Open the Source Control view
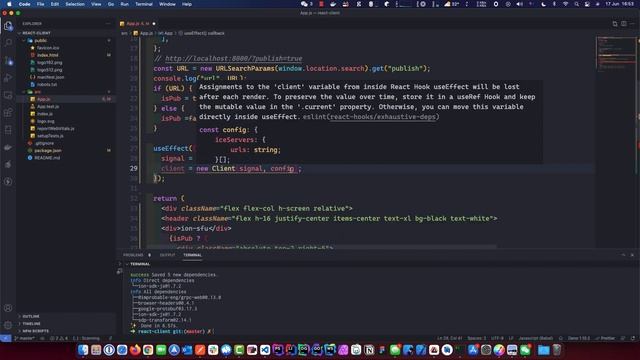640x360 pixels. [8, 61]
